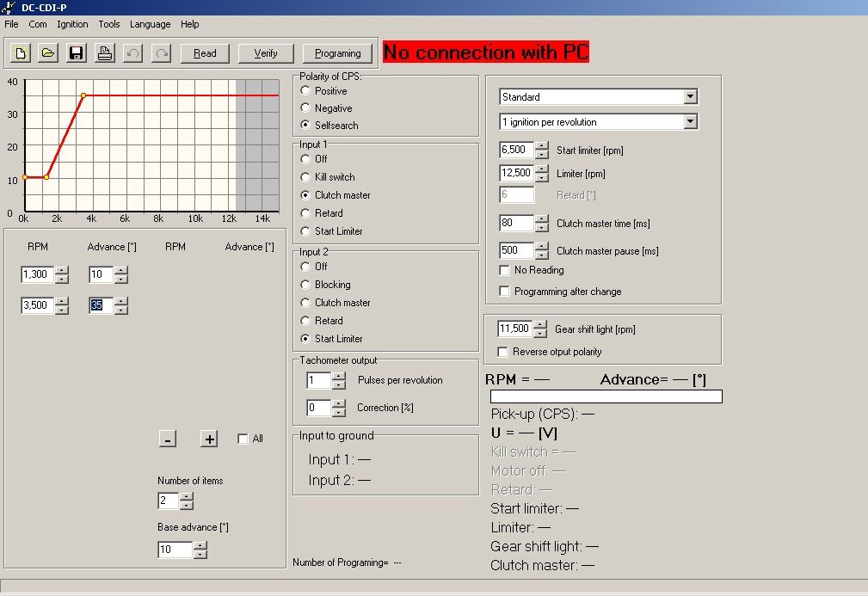
Task: Set Input 2 to Start Limiter
Action: 305,339
